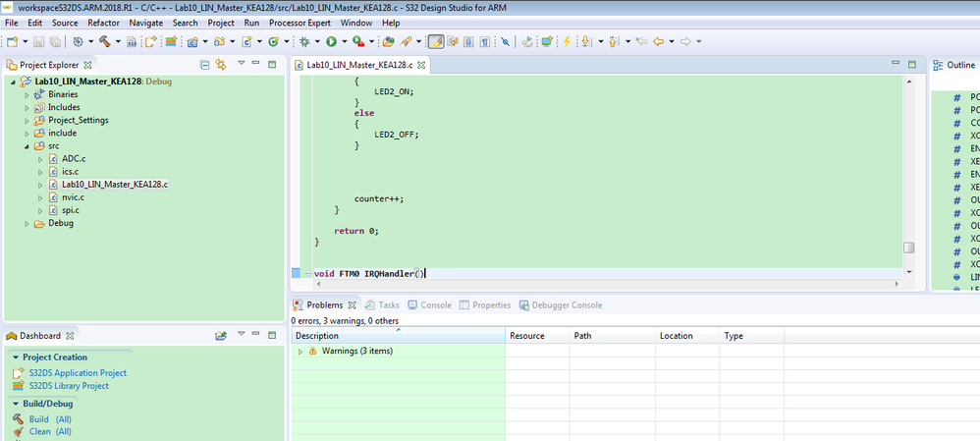Open the Refactor menu
Viewport: 980px width, 441px height.
[x=101, y=23]
